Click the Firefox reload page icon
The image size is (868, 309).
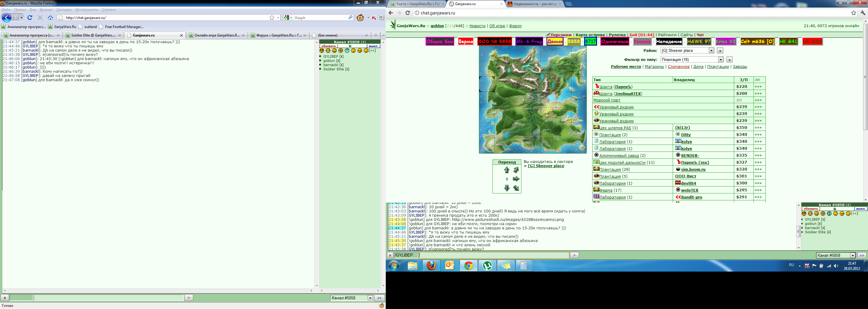[x=30, y=18]
